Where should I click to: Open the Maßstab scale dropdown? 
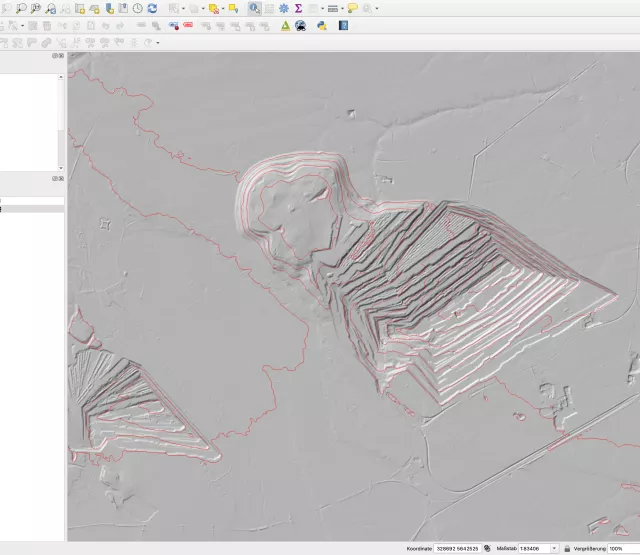coord(555,549)
